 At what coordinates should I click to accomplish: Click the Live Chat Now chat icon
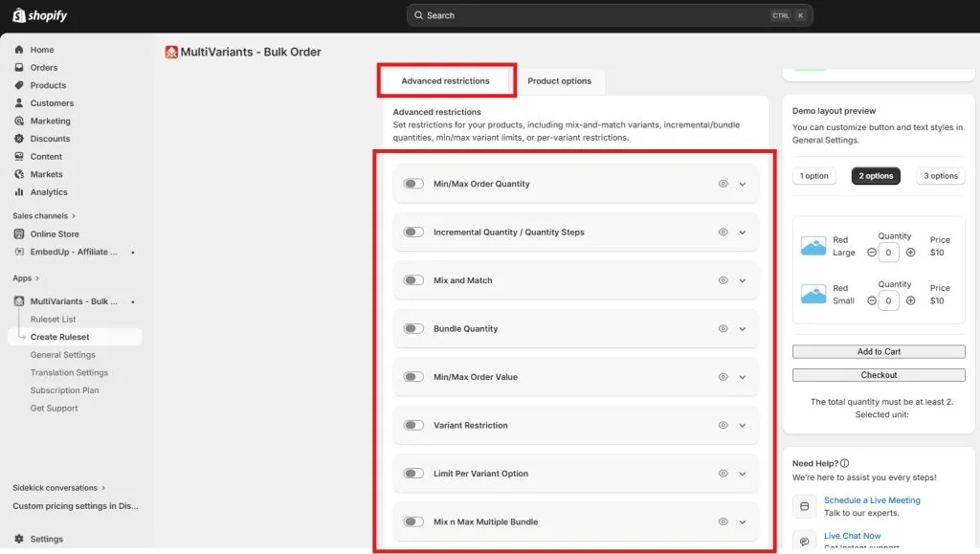804,541
